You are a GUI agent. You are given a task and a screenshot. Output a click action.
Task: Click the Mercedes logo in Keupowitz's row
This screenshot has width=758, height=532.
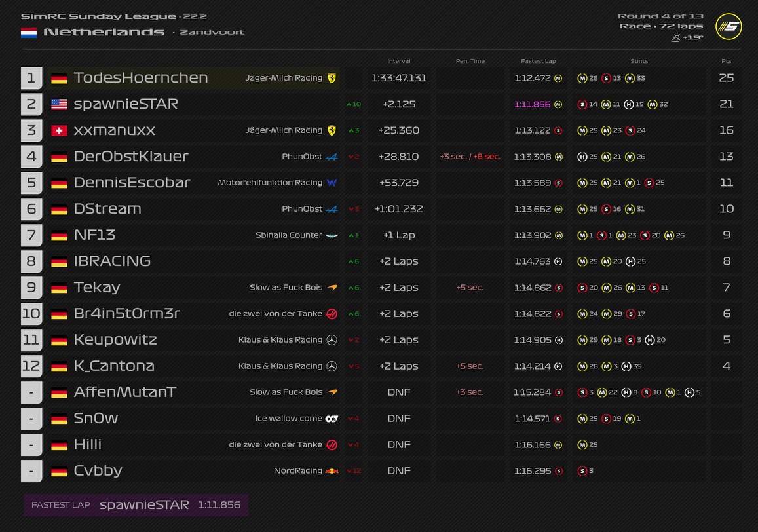click(x=332, y=340)
